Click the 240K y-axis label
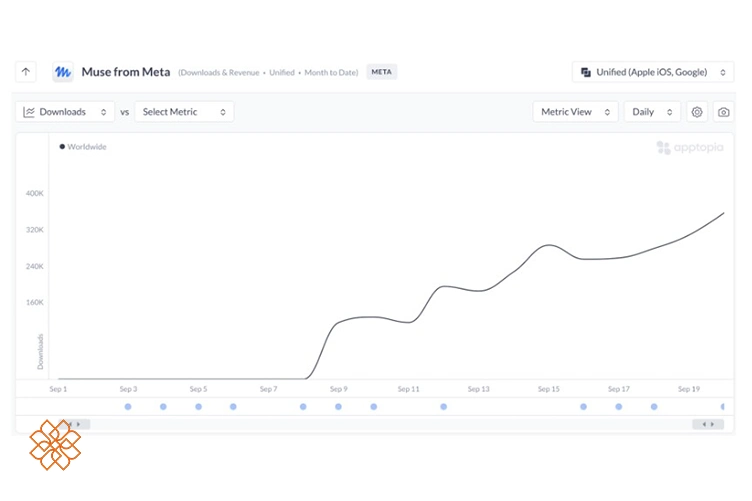The width and height of the screenshot is (752, 501). coord(35,266)
